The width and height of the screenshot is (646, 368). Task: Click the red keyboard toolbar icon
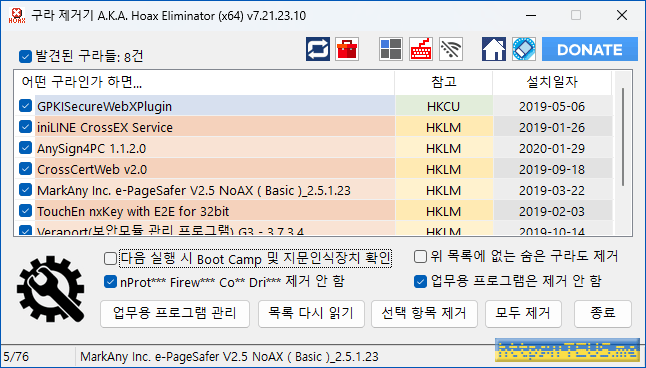421,49
